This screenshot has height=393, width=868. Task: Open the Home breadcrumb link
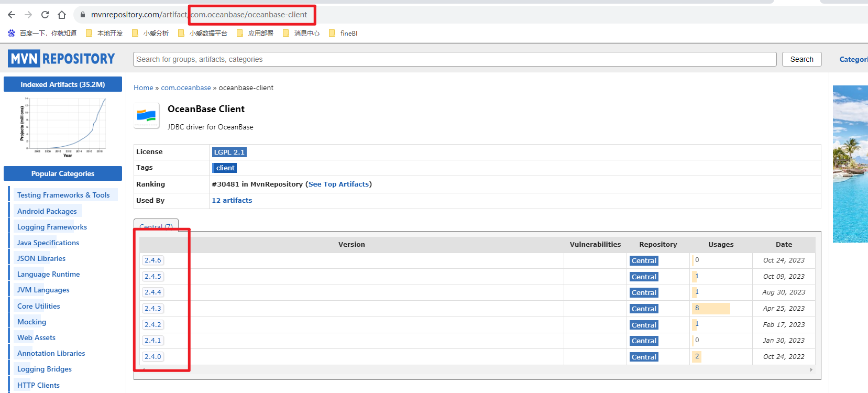[144, 88]
